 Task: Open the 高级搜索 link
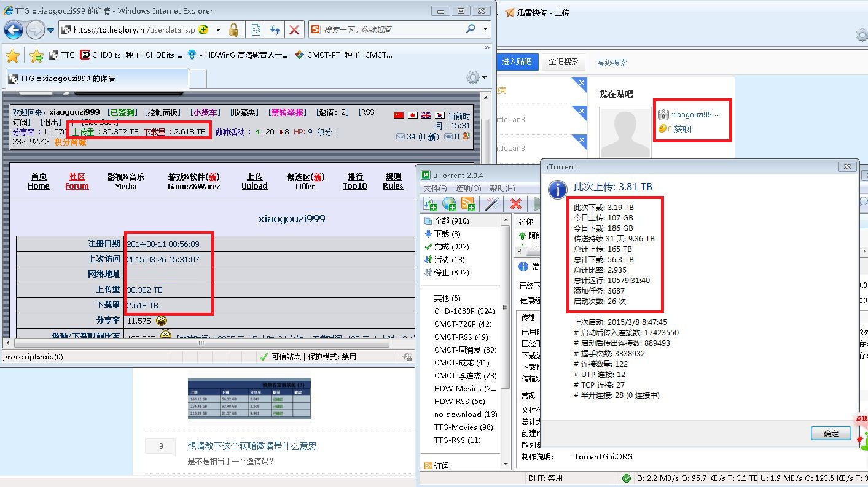[x=612, y=63]
